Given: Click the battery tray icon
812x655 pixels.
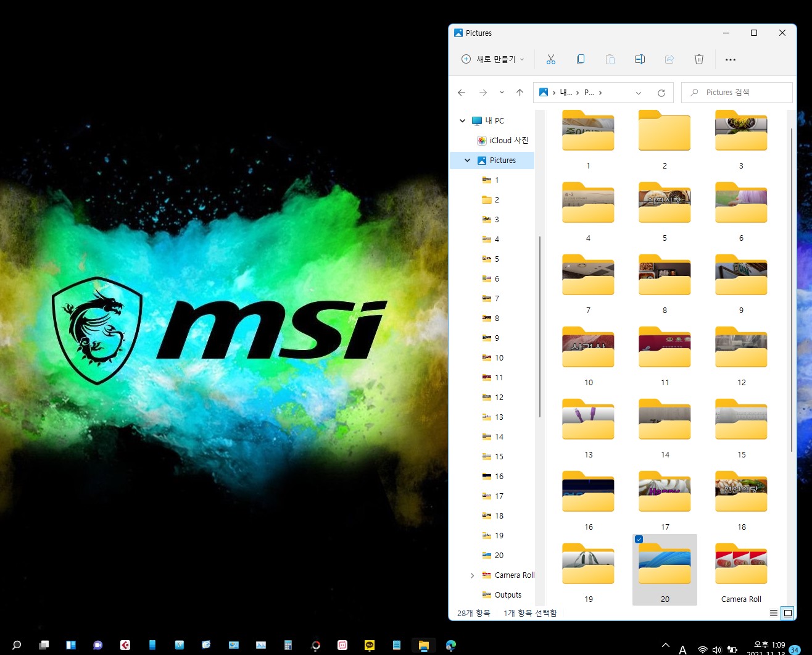Looking at the screenshot, I should point(732,649).
